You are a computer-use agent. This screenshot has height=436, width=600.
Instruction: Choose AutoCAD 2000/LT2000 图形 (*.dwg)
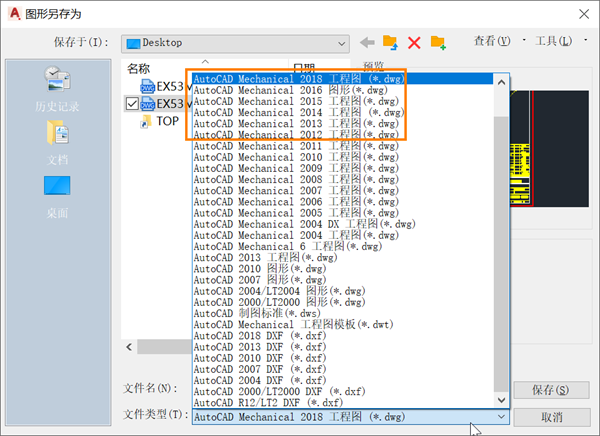(x=343, y=302)
